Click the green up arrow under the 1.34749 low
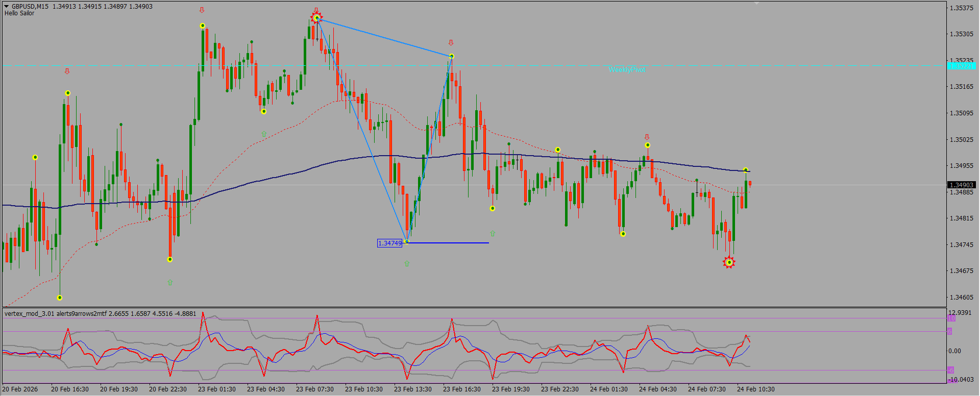This screenshot has height=396, width=980. (407, 264)
